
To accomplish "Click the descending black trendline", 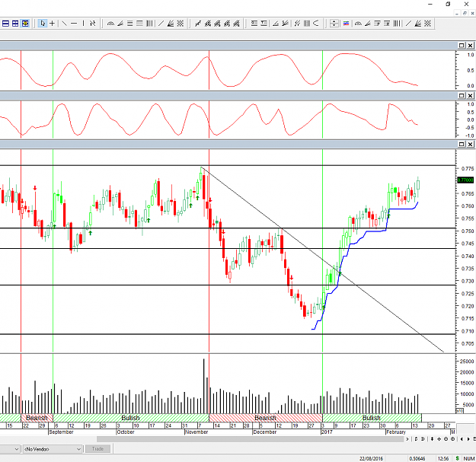I will coord(322,260).
